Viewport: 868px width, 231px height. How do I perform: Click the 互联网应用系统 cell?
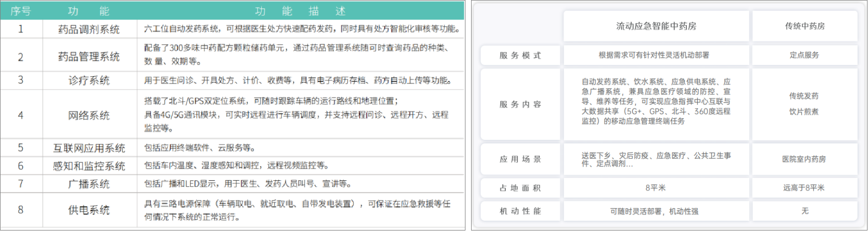coord(89,148)
